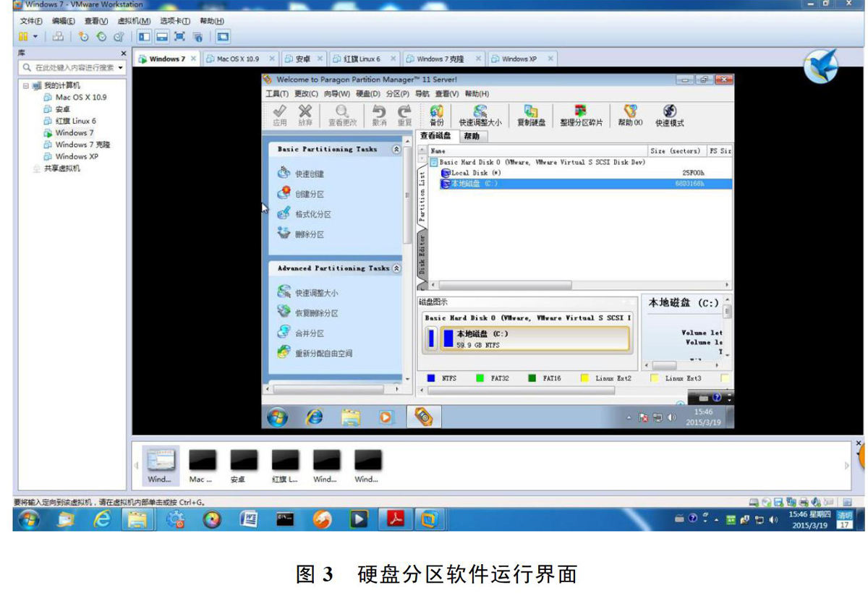Choose 快速创建 in Basic Partitioning Tasks

[301, 174]
